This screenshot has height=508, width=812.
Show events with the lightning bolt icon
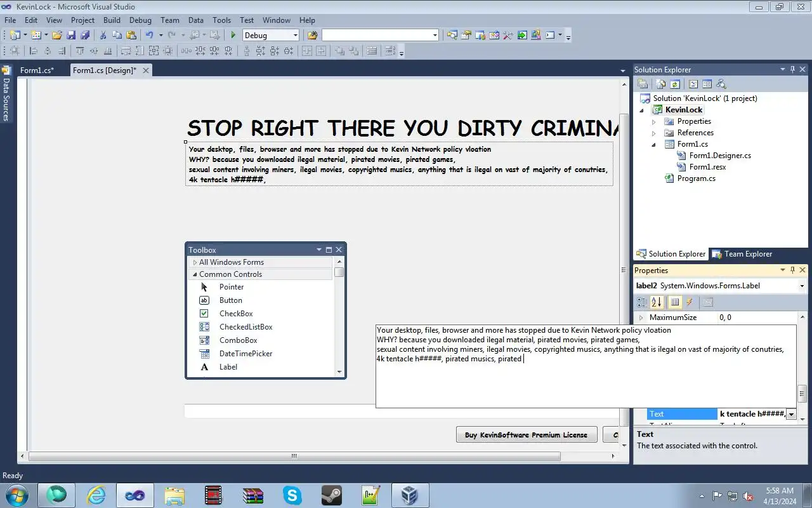coord(690,302)
